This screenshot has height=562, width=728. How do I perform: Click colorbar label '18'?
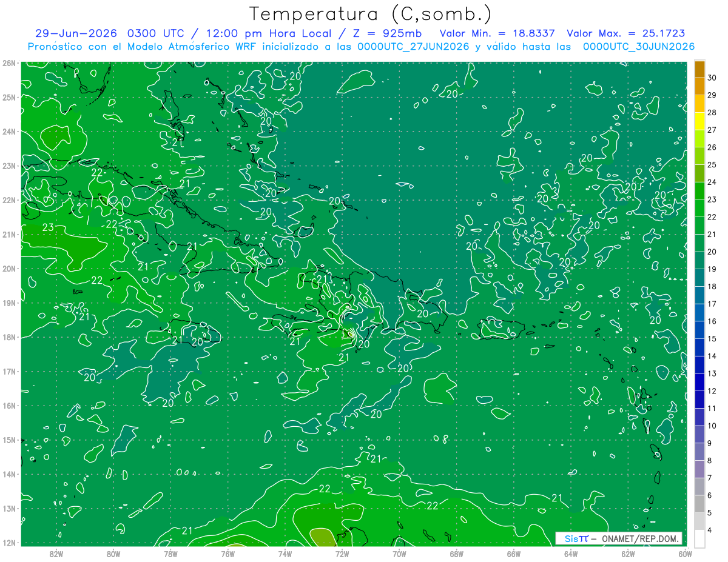[712, 286]
